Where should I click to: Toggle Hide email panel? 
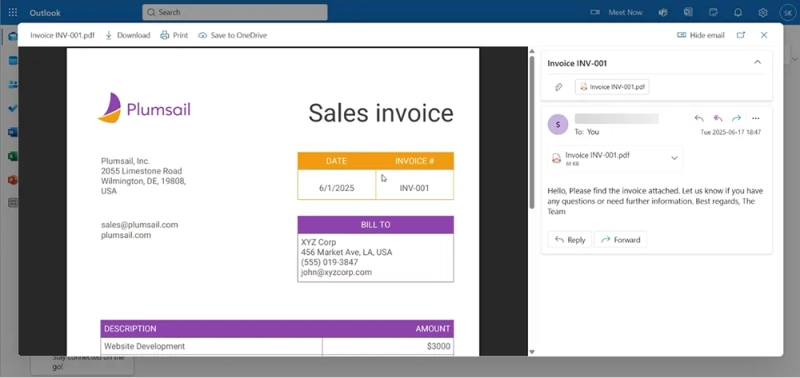[x=701, y=35]
